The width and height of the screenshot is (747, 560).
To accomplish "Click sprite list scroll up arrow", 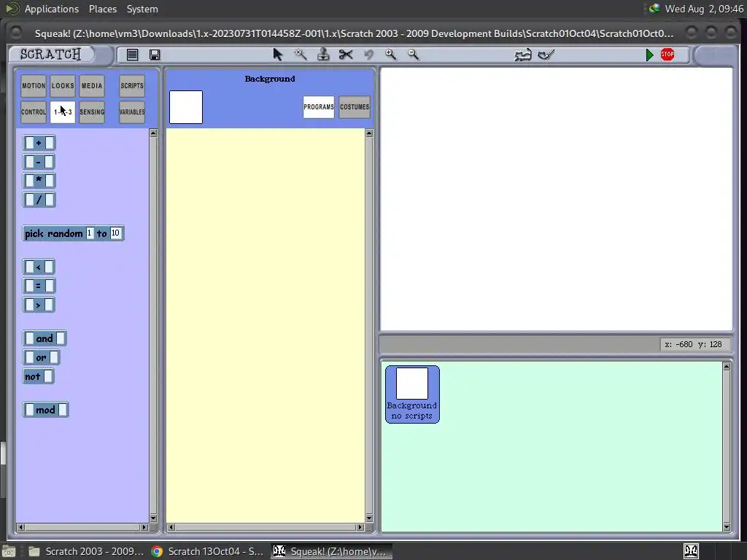I will (727, 367).
